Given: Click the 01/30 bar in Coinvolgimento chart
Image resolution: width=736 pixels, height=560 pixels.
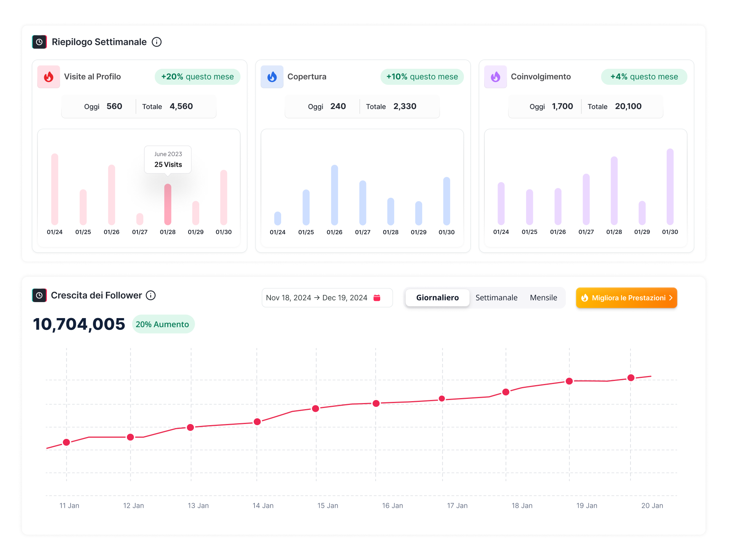Looking at the screenshot, I should click(670, 187).
